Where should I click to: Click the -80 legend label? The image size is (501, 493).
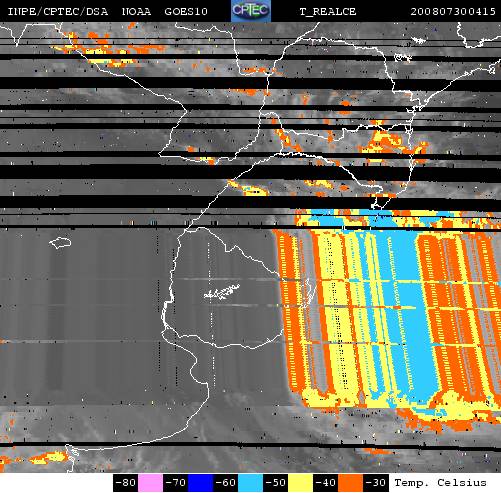pos(126,483)
